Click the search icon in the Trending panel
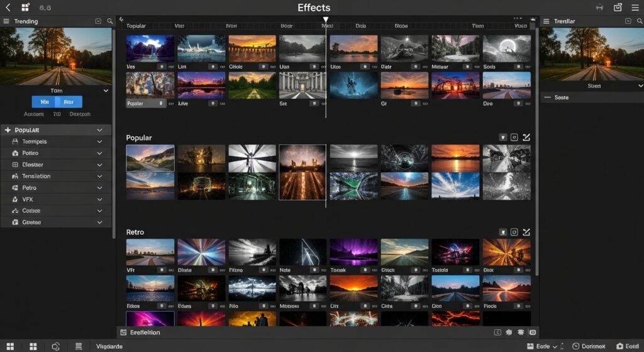Screen dimensions: 644x352 (110, 21)
